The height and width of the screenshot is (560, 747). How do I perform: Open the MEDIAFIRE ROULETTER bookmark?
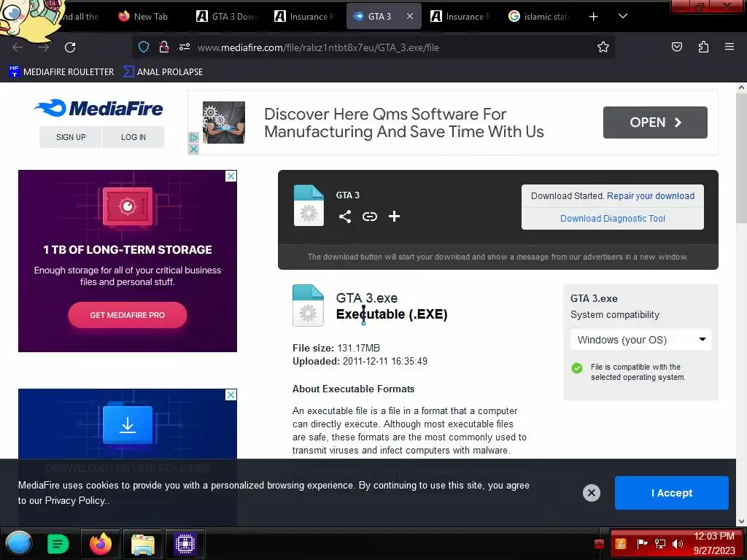(x=61, y=72)
